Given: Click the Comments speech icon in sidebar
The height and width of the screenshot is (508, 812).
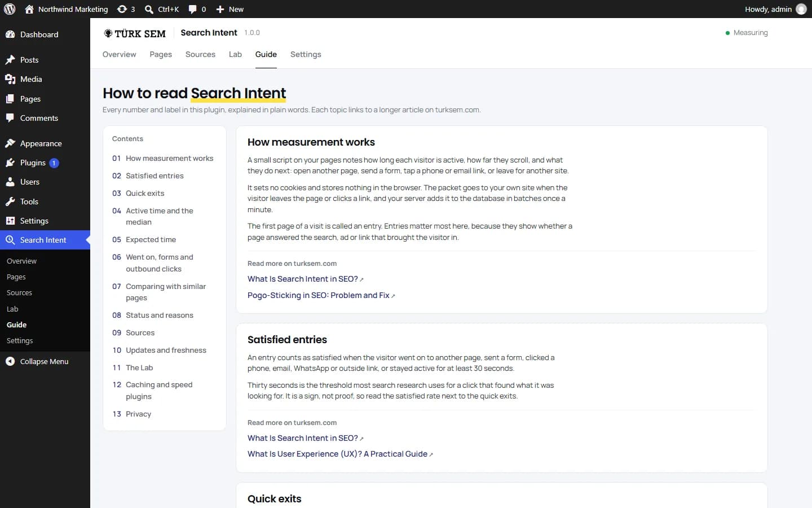Looking at the screenshot, I should (x=10, y=118).
